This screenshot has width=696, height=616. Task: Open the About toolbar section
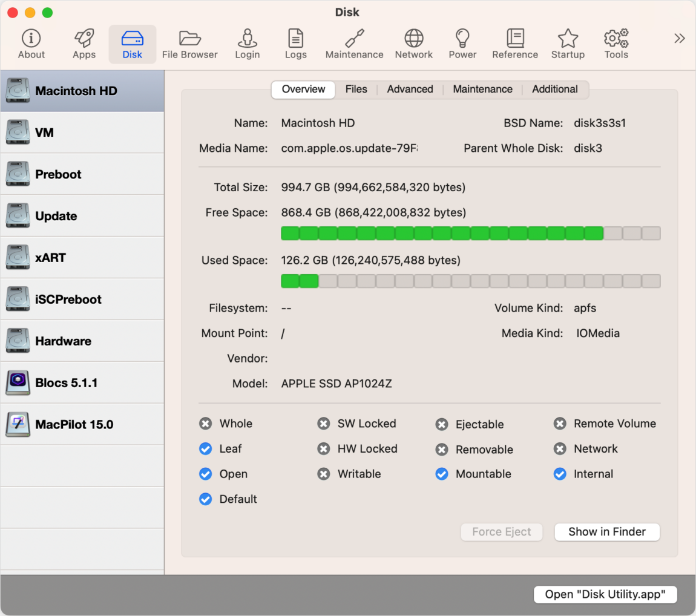31,44
